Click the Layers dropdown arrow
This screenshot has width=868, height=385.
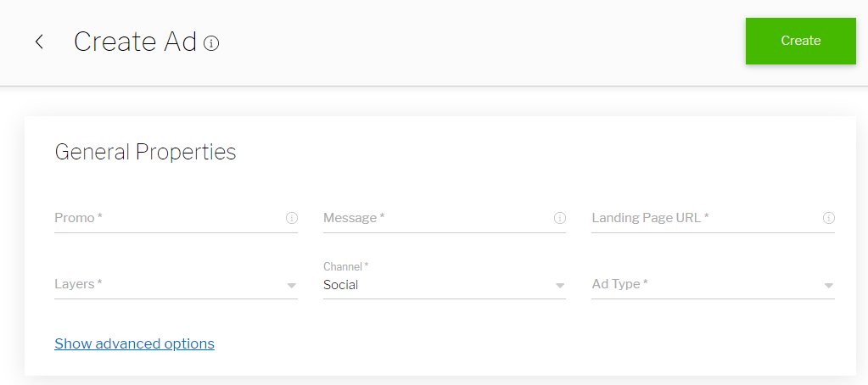[x=292, y=286]
